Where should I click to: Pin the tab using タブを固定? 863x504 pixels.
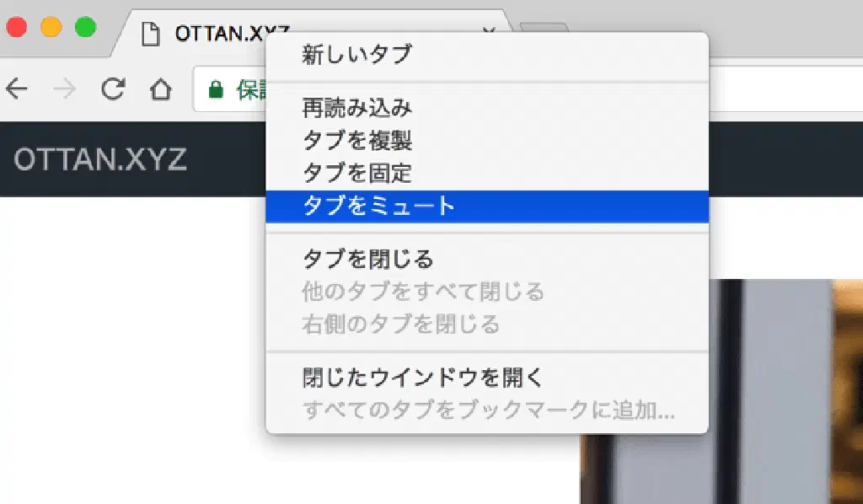357,173
